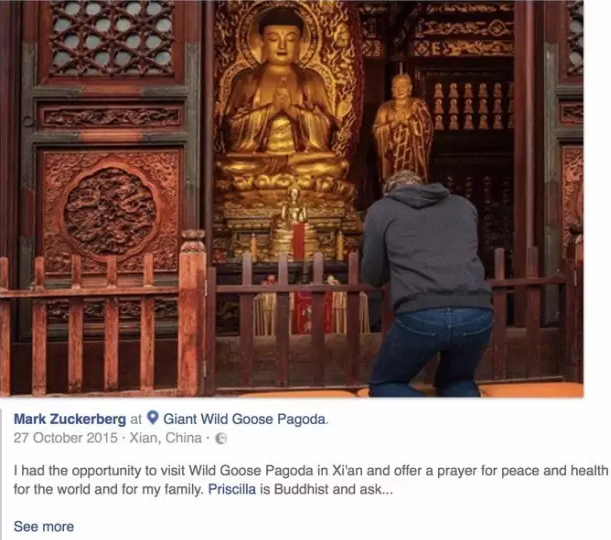Open Mark Zuckerberg's profile name link

pos(70,419)
